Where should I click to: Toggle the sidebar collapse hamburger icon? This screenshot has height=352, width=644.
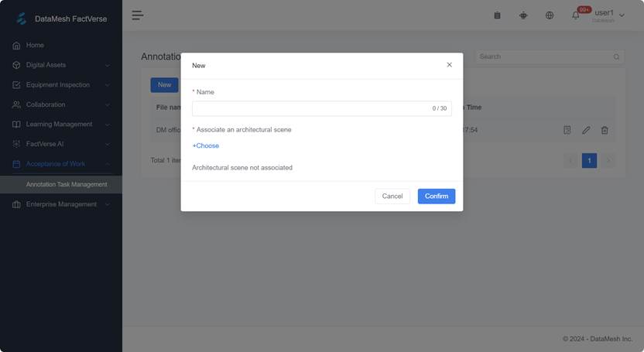pyautogui.click(x=138, y=15)
